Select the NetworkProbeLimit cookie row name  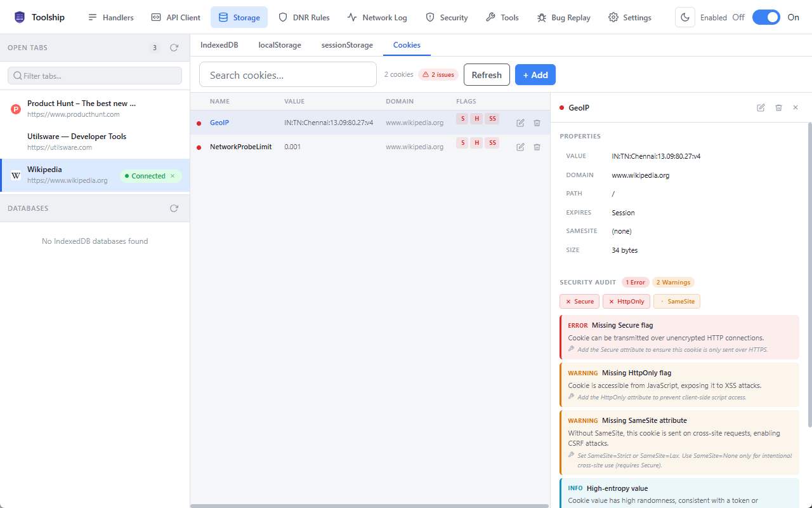coord(241,147)
